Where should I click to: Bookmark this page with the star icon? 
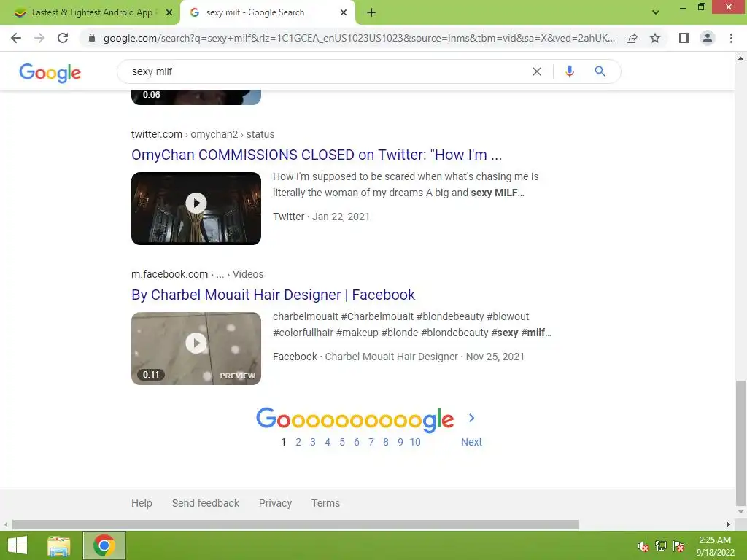(x=655, y=38)
